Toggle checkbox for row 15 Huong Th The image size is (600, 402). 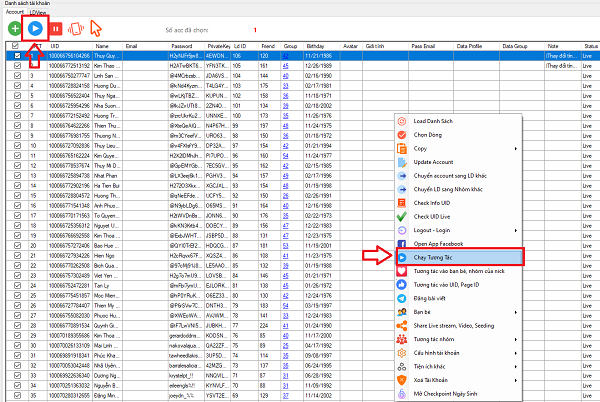click(x=17, y=195)
